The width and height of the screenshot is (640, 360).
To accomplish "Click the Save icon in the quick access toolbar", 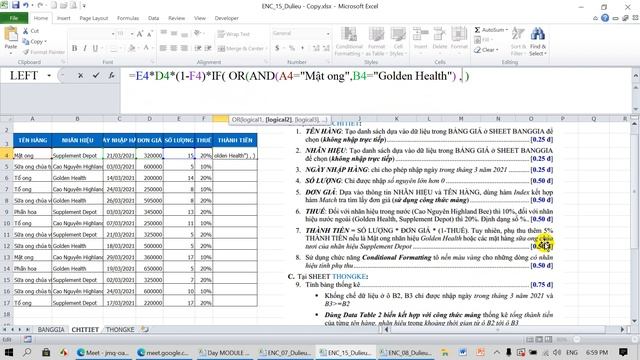I will click(x=16, y=5).
